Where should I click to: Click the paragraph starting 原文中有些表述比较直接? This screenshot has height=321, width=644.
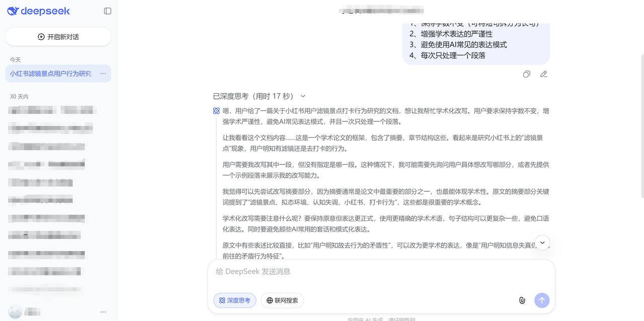(x=386, y=250)
